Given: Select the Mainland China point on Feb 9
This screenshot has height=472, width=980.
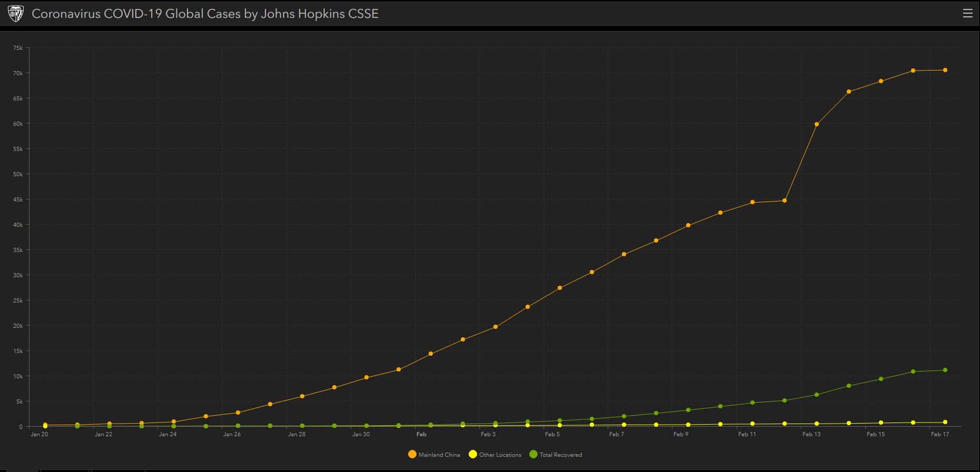Looking at the screenshot, I should [x=688, y=226].
